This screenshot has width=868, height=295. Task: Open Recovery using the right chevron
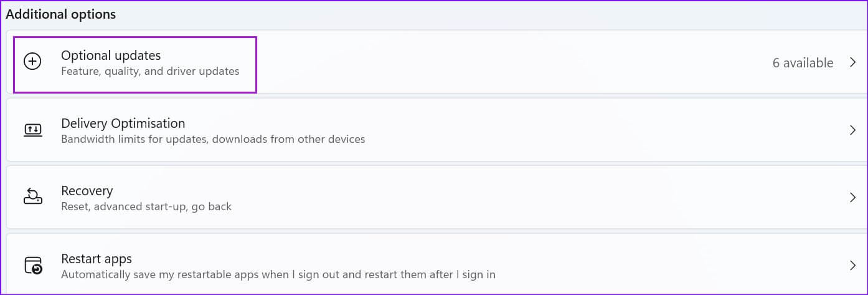tap(853, 198)
